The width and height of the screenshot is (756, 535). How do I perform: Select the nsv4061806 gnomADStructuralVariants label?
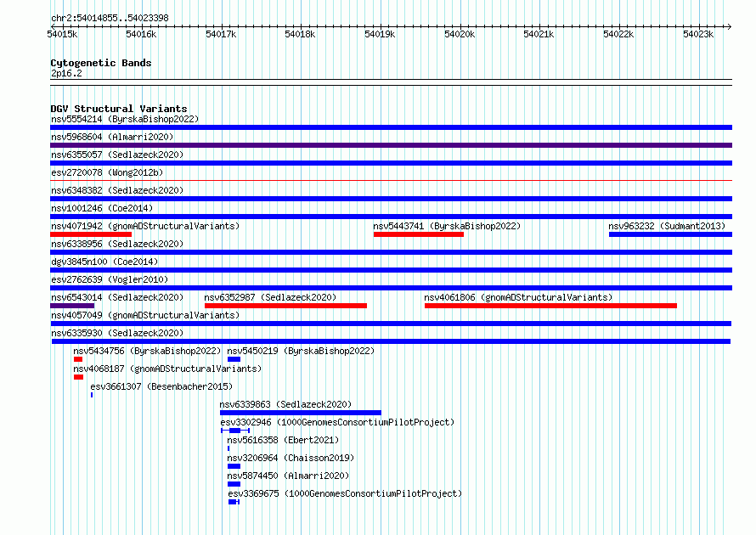pos(518,297)
